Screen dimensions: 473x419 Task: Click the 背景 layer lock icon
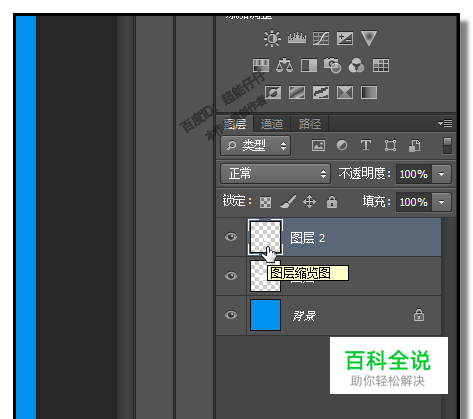(419, 315)
